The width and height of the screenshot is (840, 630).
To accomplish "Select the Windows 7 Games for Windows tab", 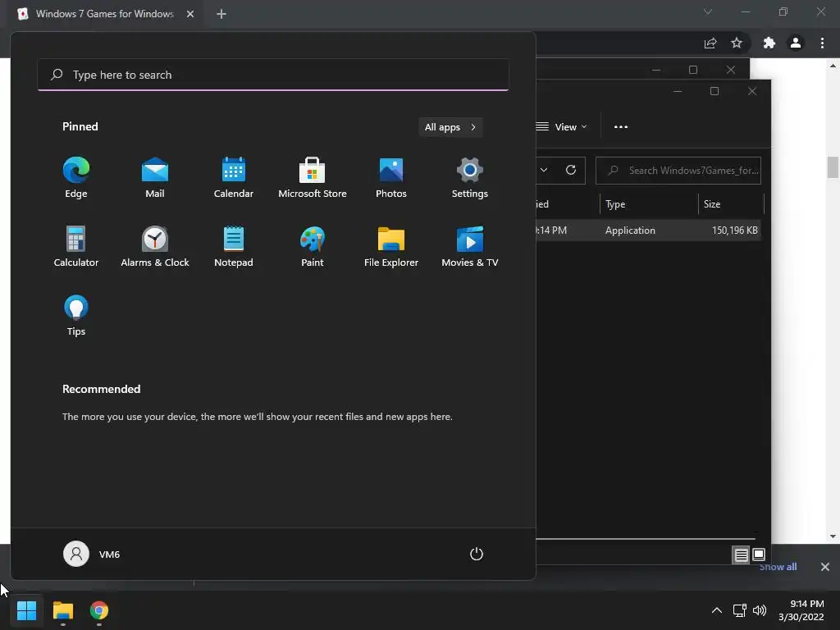I will [x=106, y=14].
